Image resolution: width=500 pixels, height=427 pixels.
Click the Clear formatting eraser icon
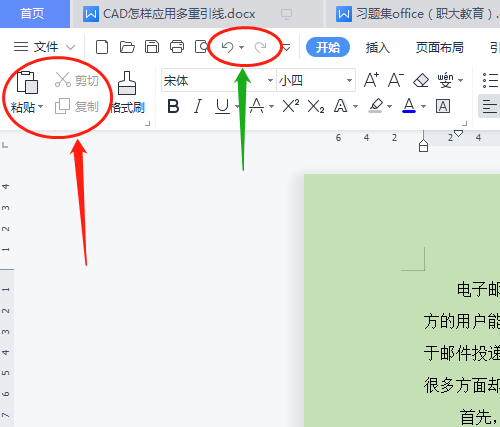pos(421,80)
